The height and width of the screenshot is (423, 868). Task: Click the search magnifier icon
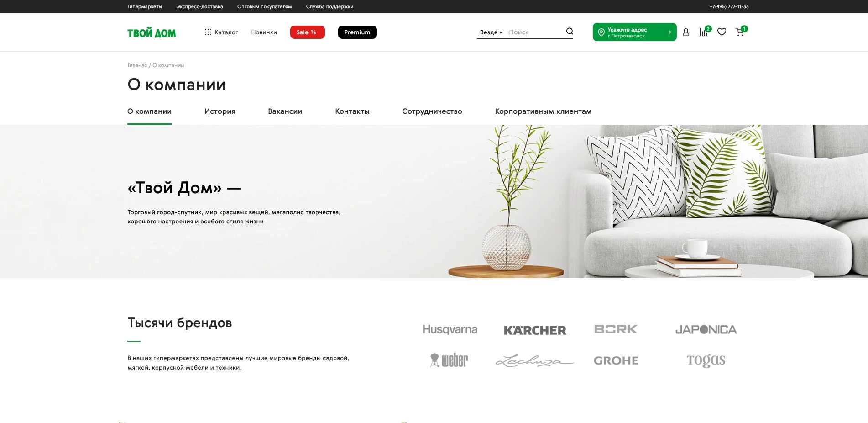pos(570,32)
